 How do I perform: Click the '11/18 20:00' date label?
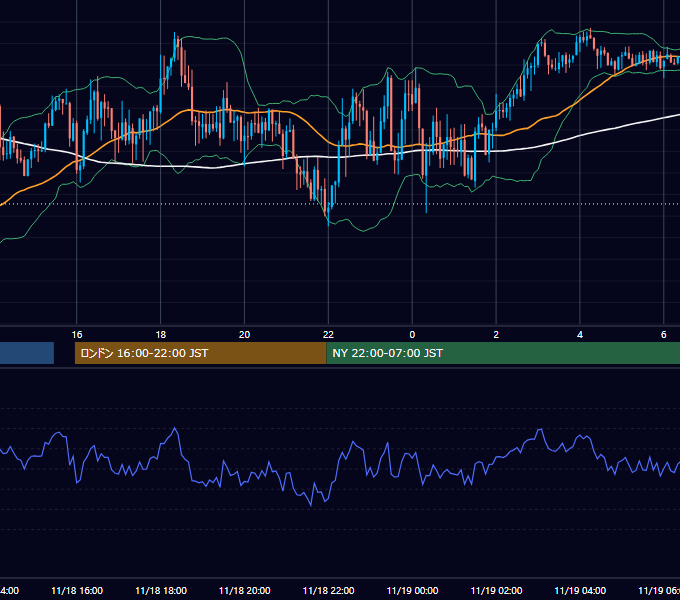pyautogui.click(x=245, y=590)
